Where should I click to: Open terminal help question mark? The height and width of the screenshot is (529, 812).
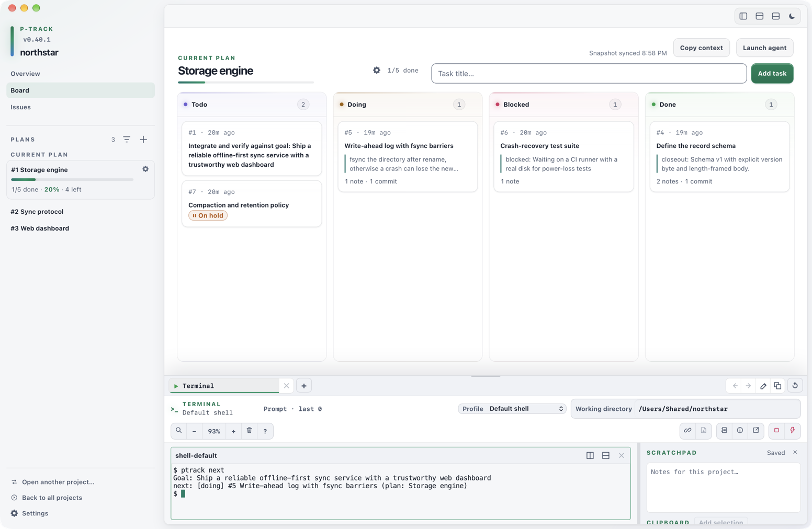pos(265,431)
